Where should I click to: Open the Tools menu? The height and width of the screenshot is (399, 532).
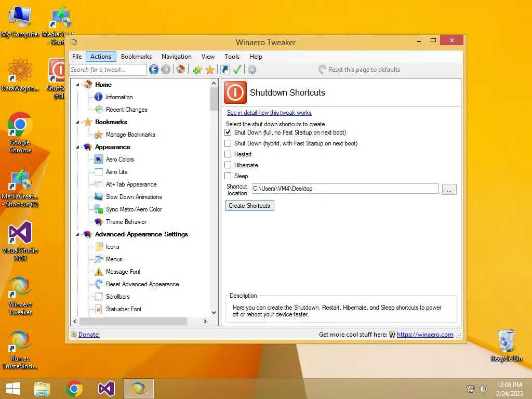232,57
